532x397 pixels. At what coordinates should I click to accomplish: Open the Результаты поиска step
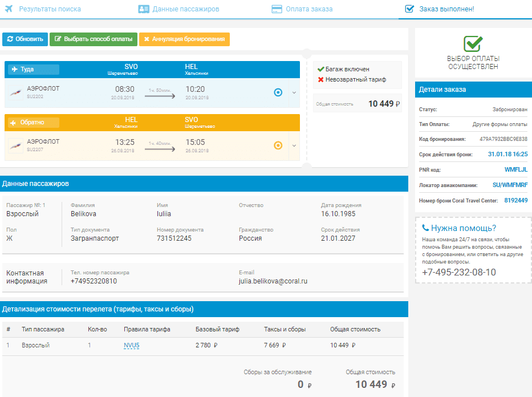coord(50,9)
